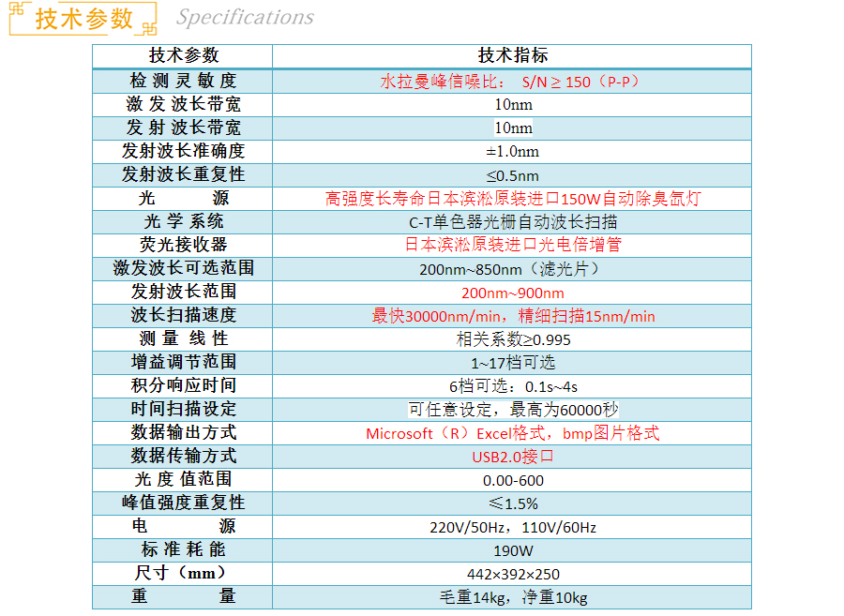Screen dimensions: 844x616
Task: Select the 技术指标 column header
Action: tap(512, 55)
